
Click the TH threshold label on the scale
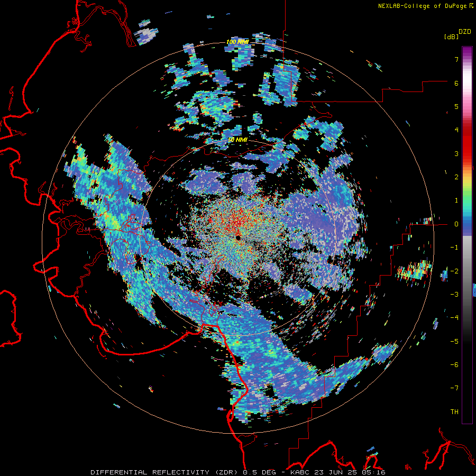pyautogui.click(x=454, y=411)
